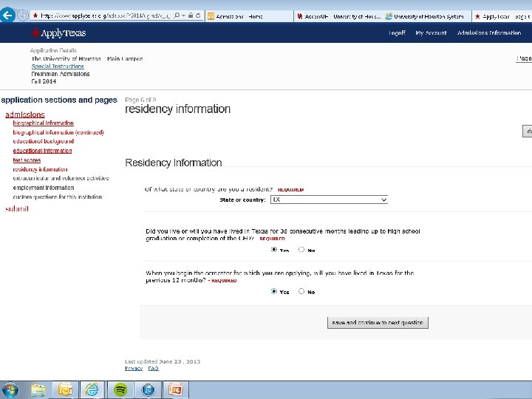Open the admissions section heading link
Image resolution: width=532 pixels, height=399 pixels.
click(x=25, y=115)
